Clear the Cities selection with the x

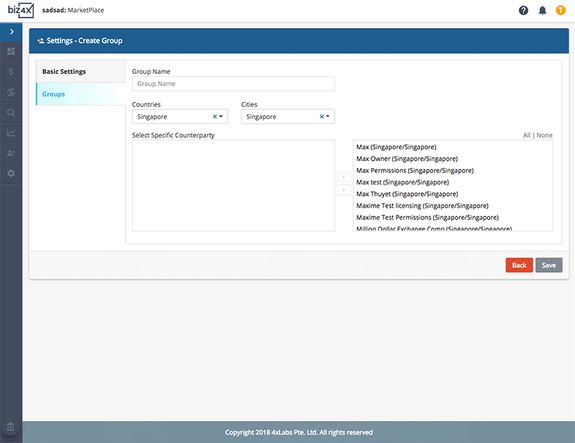tap(322, 117)
